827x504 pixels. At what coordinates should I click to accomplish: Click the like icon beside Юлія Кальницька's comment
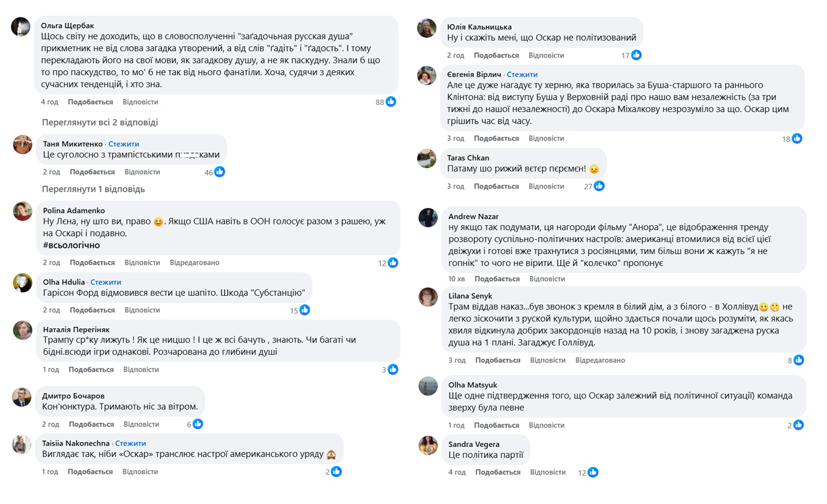636,55
